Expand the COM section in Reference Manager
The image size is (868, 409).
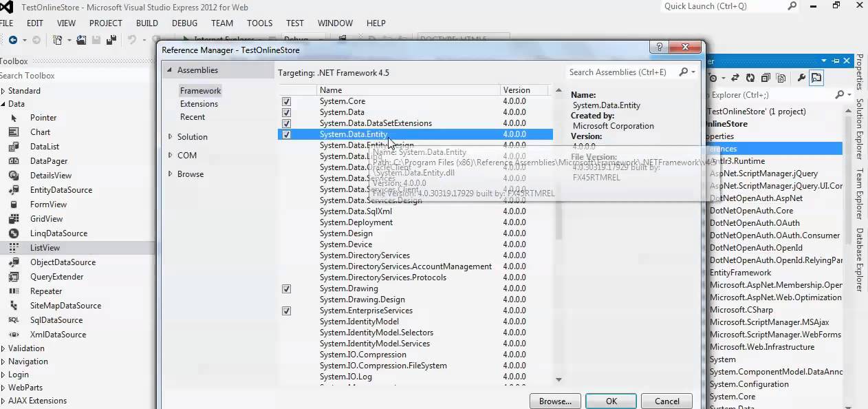[171, 155]
